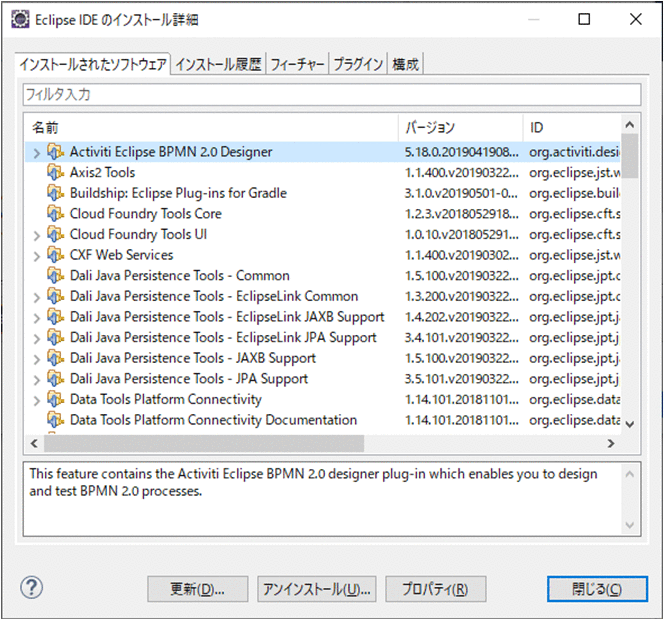Screen dimensions: 664x620
Task: Switch to the プラグイン tab
Action: (x=358, y=64)
